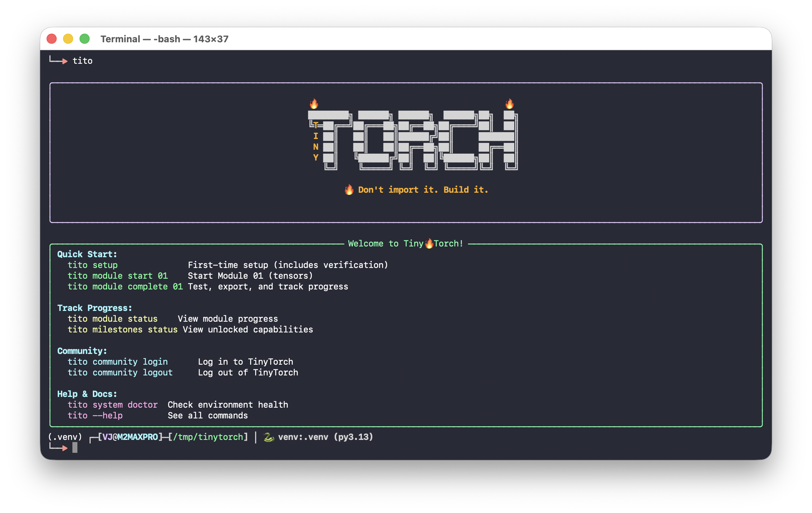Click the venv:.venv (py3.13) indicator
This screenshot has height=513, width=812.
pos(326,437)
